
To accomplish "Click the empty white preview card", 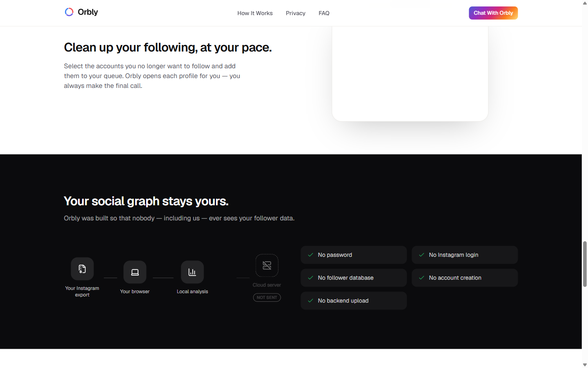I will click(x=410, y=74).
